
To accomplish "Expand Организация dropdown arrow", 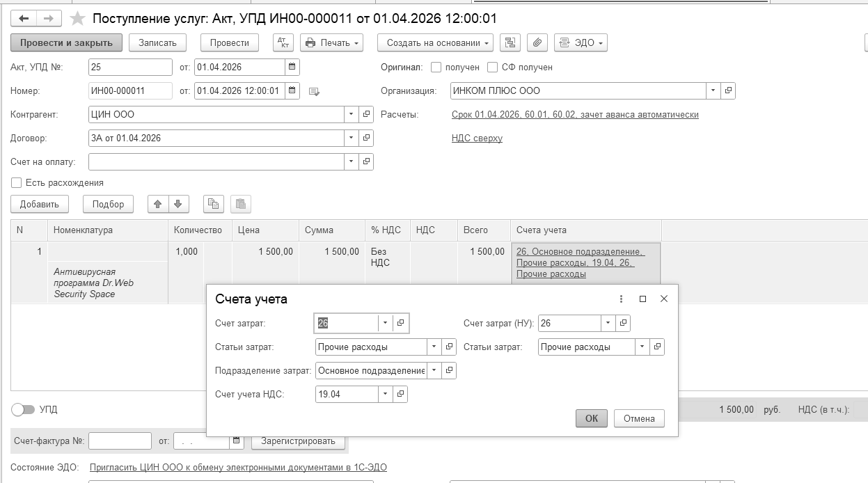I will click(713, 90).
